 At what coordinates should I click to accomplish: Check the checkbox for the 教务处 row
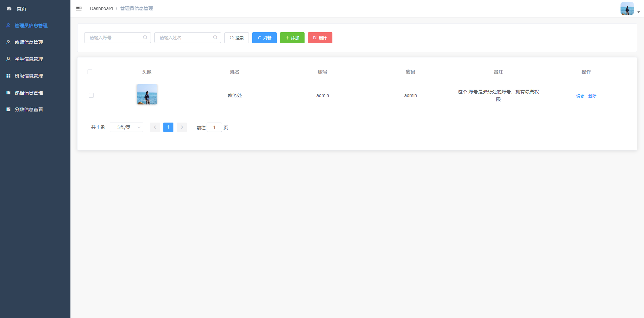pos(91,95)
